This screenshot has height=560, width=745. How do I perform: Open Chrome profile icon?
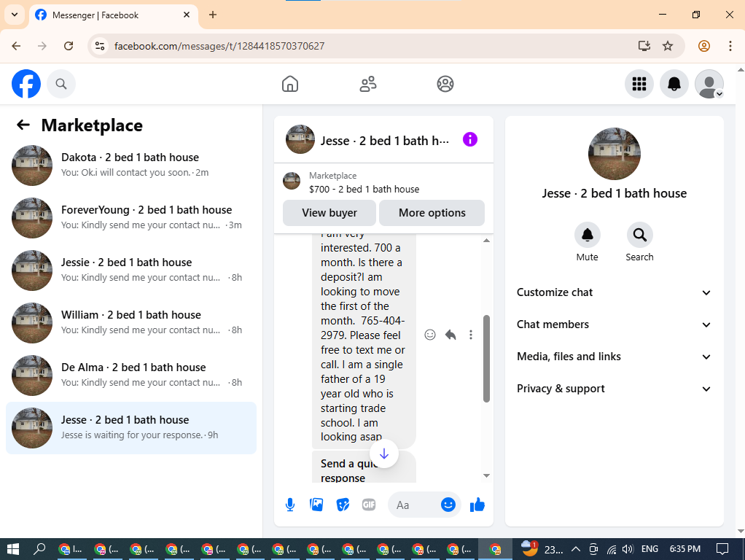click(704, 46)
